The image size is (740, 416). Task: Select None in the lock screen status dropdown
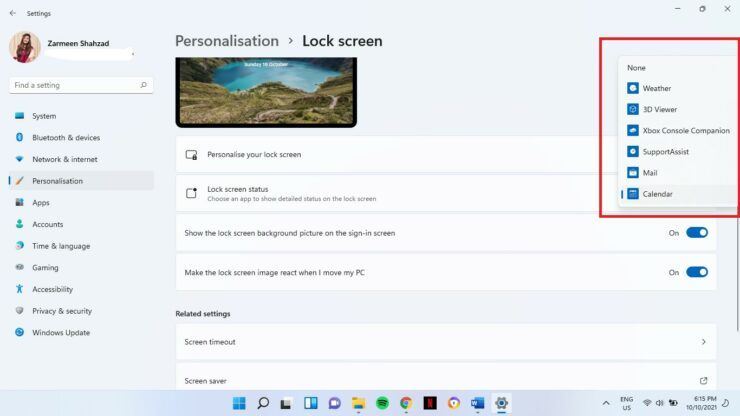pos(636,68)
